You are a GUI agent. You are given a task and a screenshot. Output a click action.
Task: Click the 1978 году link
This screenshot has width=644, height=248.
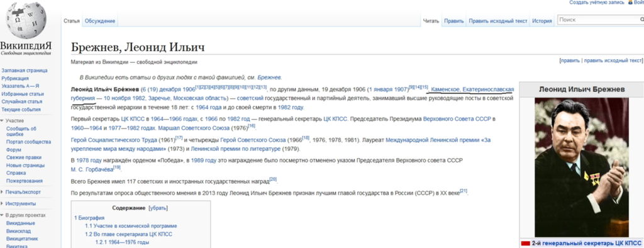coord(89,161)
